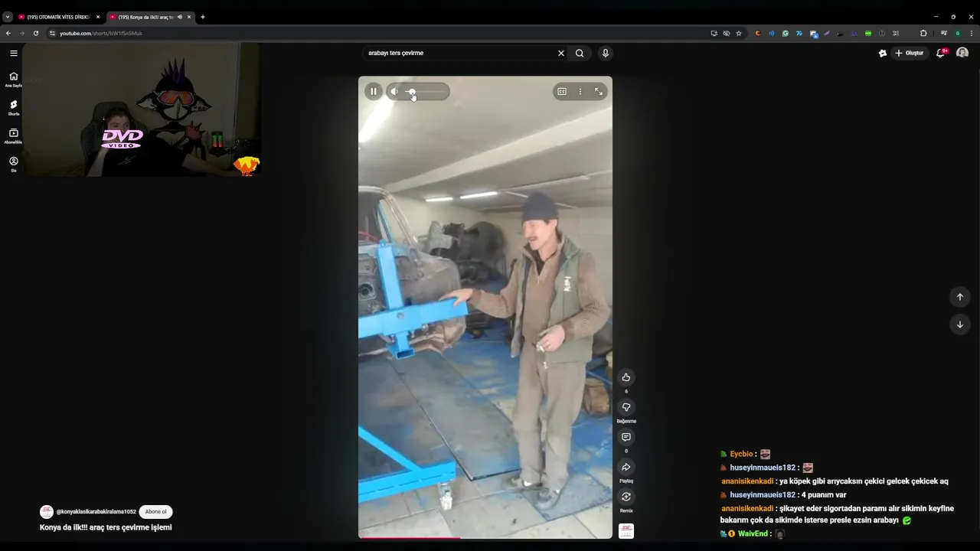Open the YouTube hamburger guide menu

tap(14, 53)
